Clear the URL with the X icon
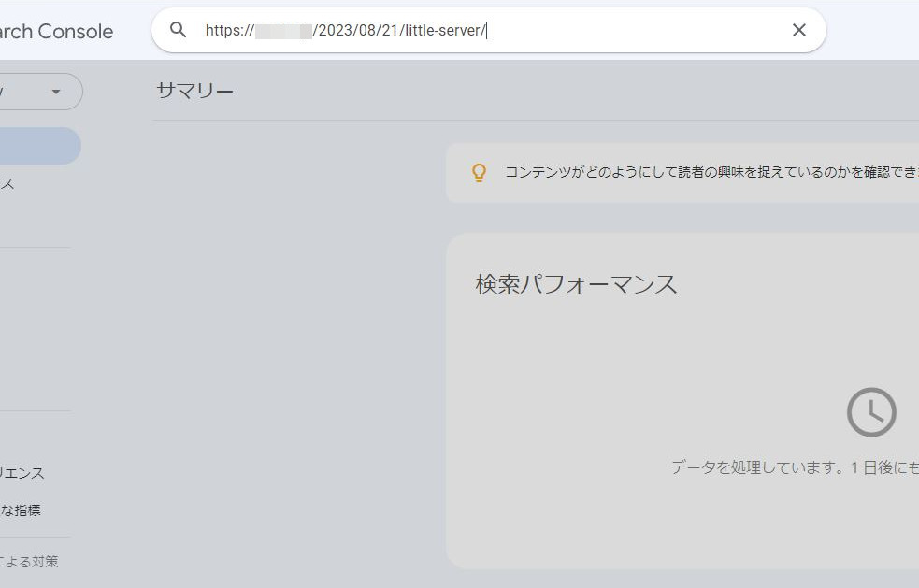Image resolution: width=919 pixels, height=588 pixels. tap(798, 30)
